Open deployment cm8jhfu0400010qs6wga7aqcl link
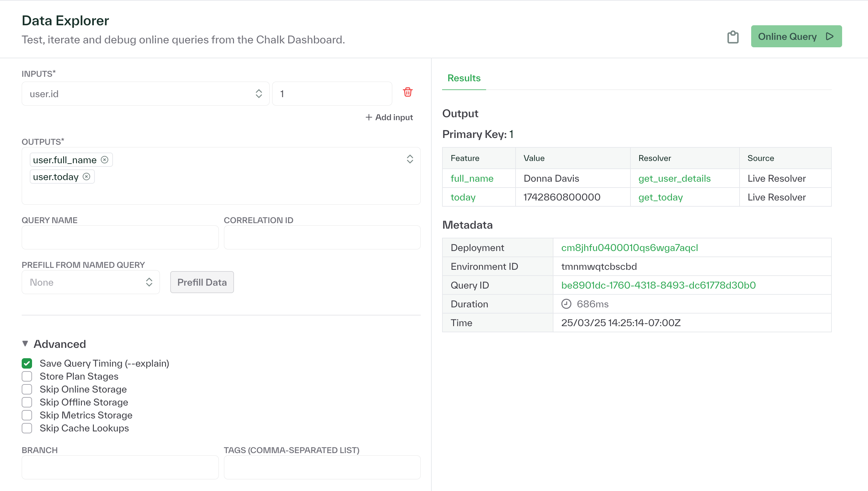 tap(629, 247)
